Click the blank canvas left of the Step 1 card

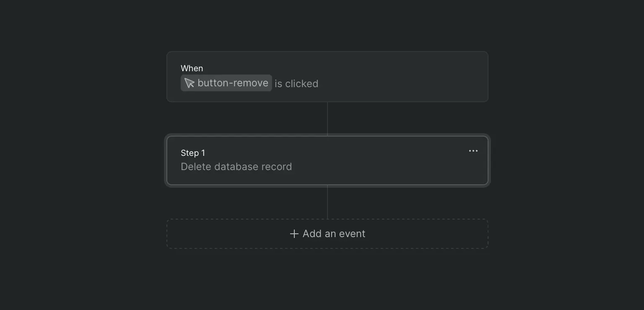coord(83,160)
